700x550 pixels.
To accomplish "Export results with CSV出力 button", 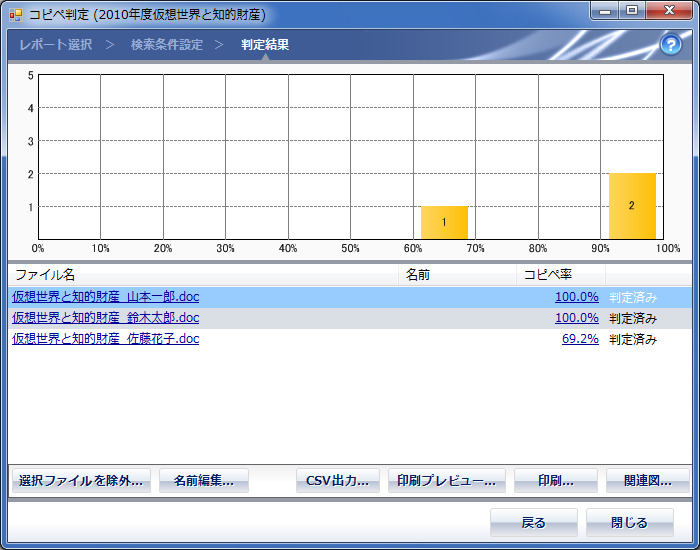I will [338, 481].
